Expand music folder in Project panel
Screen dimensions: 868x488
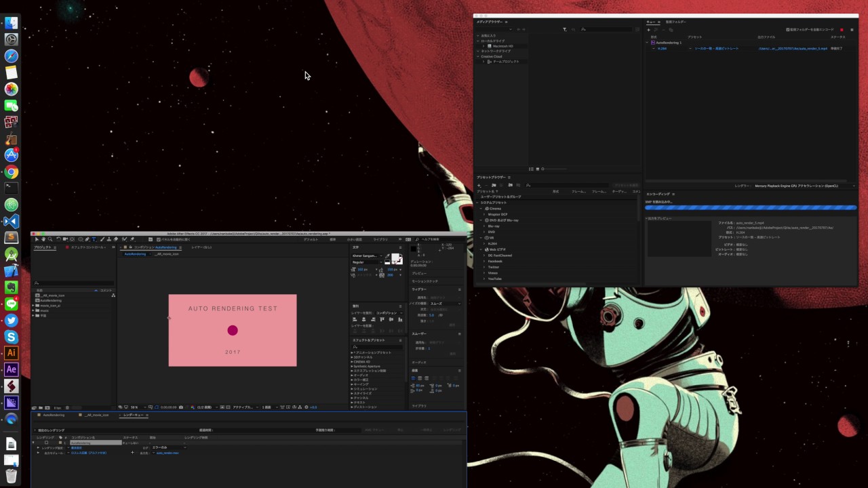(x=33, y=310)
